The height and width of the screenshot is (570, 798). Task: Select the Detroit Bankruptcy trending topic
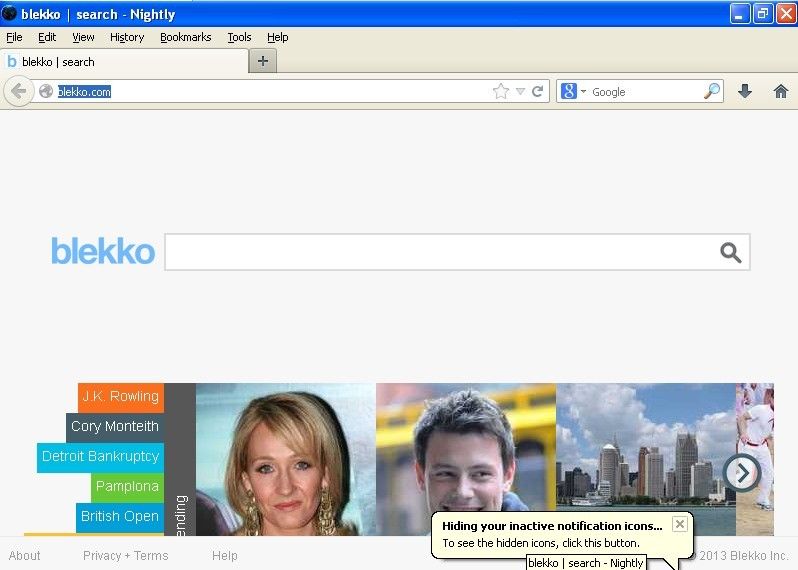(x=100, y=458)
